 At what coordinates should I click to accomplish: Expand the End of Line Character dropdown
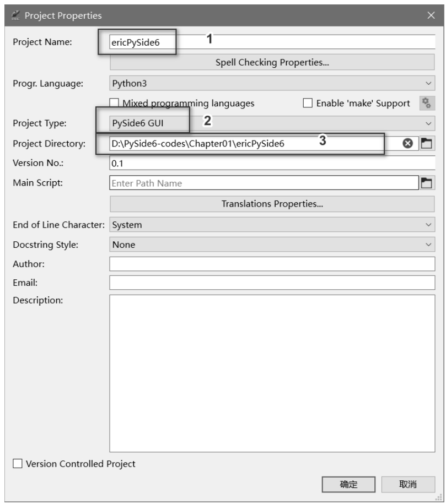click(272, 225)
